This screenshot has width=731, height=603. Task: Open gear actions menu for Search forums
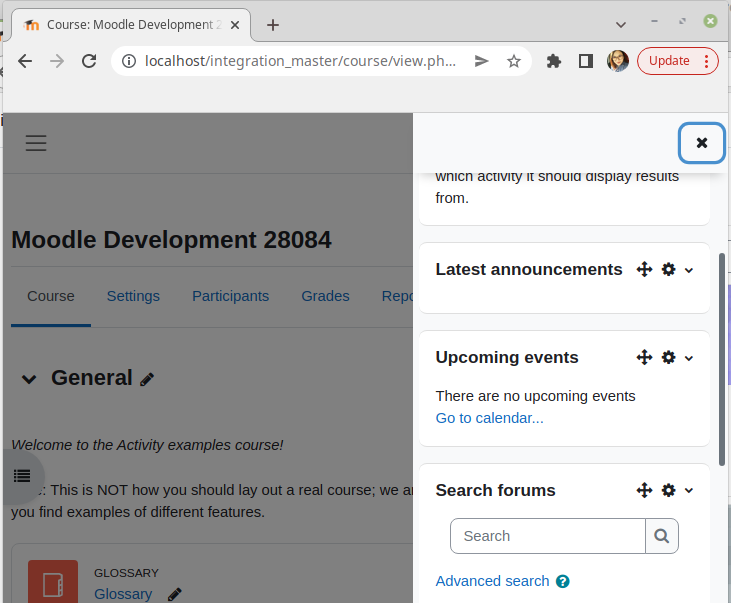(x=668, y=491)
